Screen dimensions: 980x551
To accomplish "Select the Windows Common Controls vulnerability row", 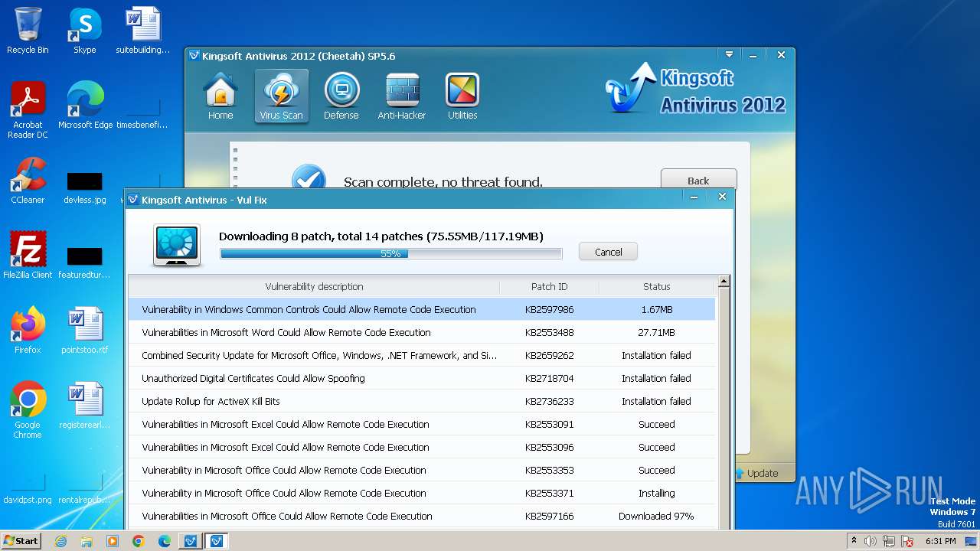I will tap(421, 309).
